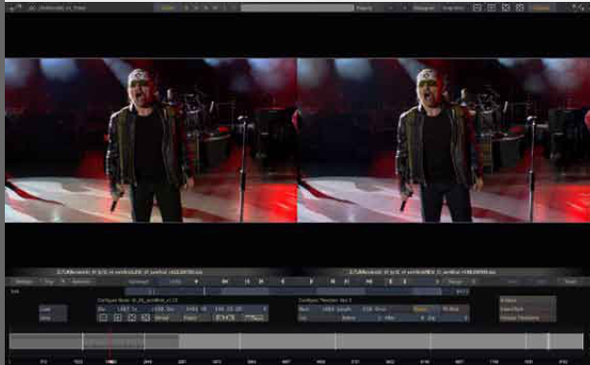Click the step forward one frame button

tap(347, 281)
